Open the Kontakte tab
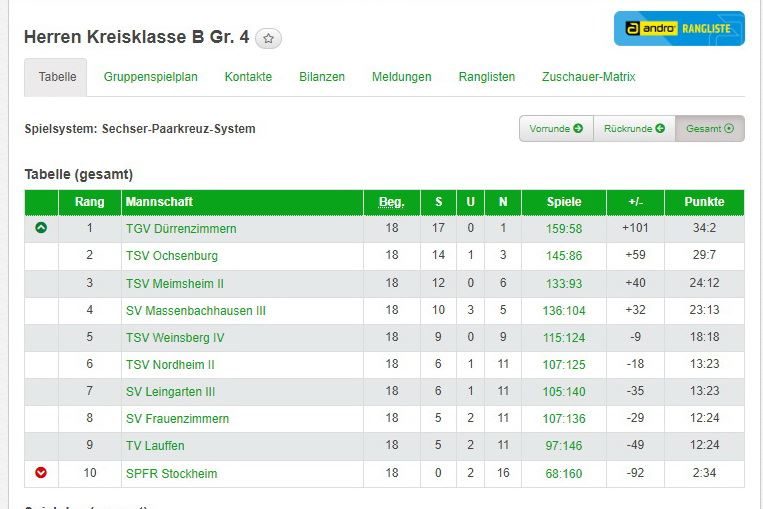 (x=248, y=77)
